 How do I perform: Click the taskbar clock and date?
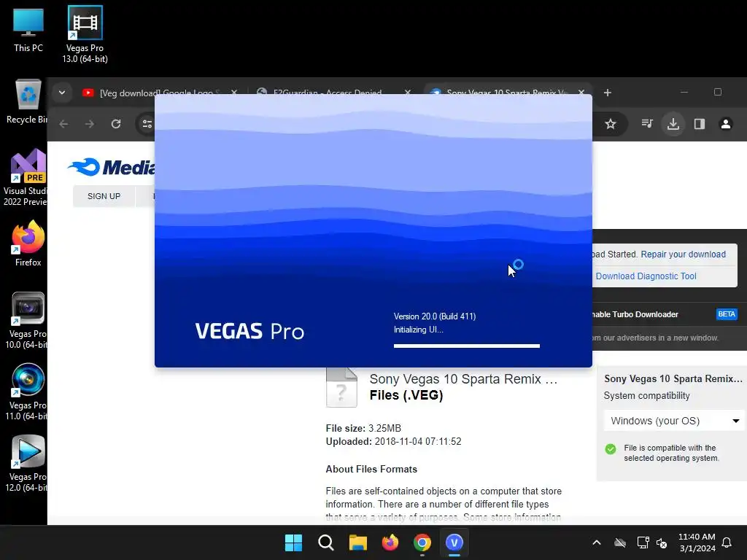(x=697, y=542)
